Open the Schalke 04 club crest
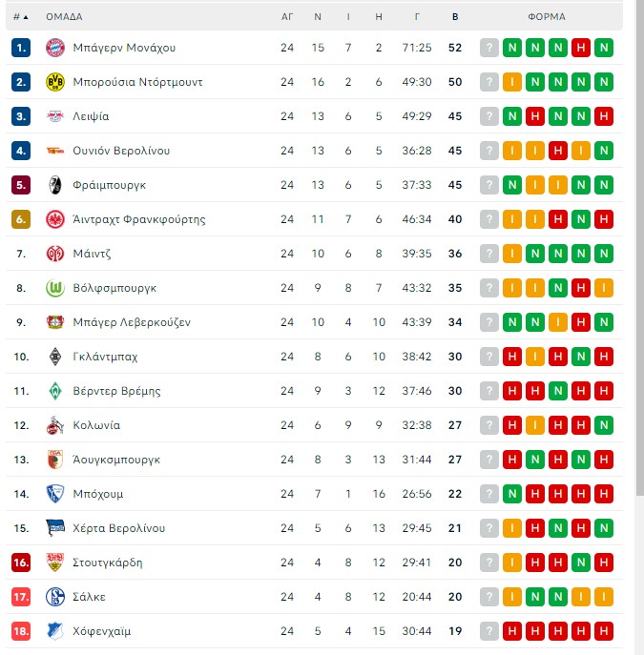Viewport: 644px width, 655px height. pyautogui.click(x=55, y=597)
